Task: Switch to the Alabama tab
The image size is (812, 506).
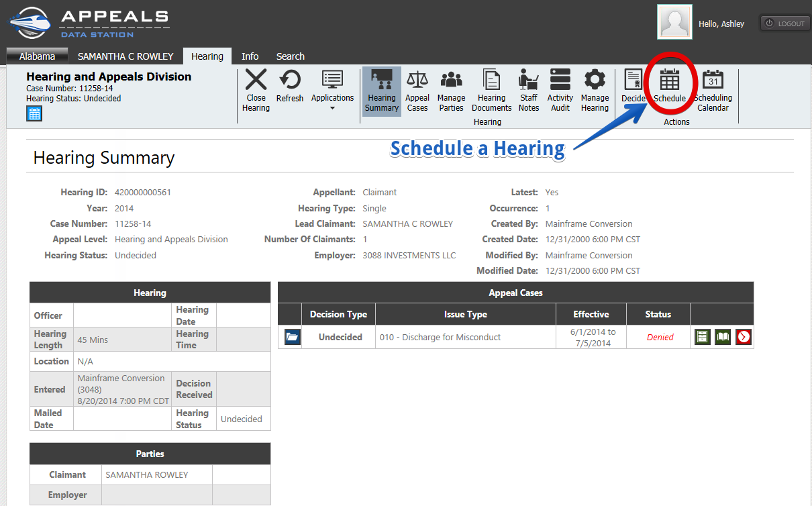Action: [x=37, y=56]
